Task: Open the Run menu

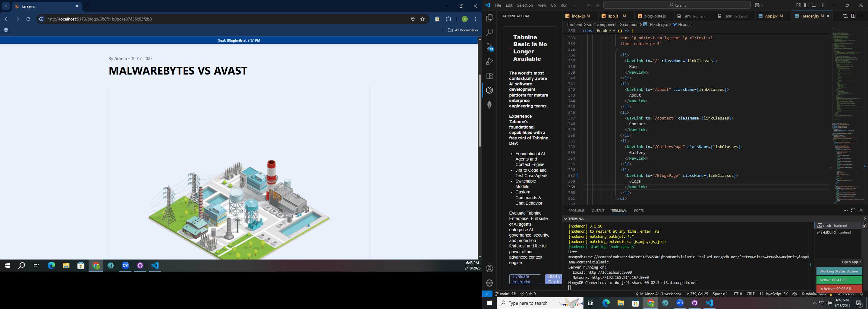Action: pyautogui.click(x=564, y=5)
